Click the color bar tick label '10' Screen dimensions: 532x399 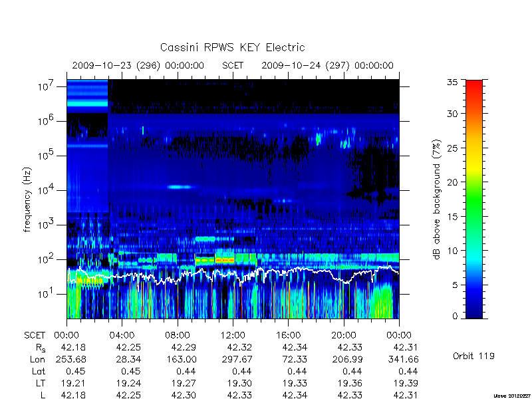coord(452,251)
